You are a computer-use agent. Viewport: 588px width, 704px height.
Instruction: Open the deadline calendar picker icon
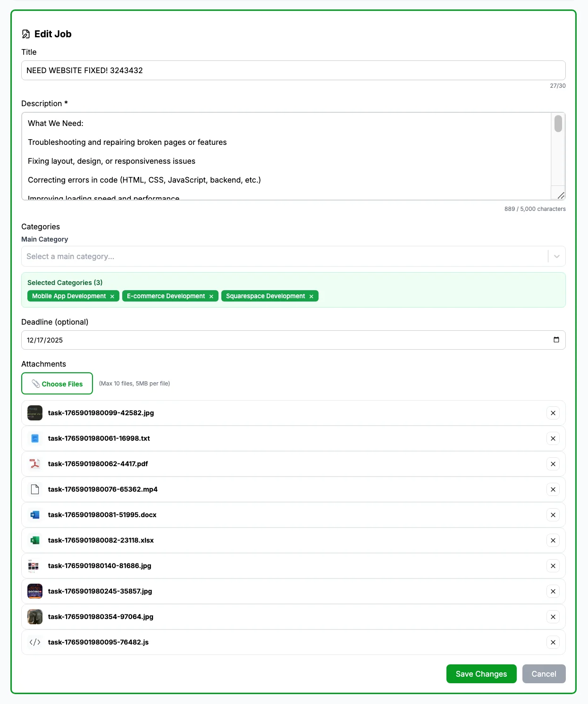point(556,340)
